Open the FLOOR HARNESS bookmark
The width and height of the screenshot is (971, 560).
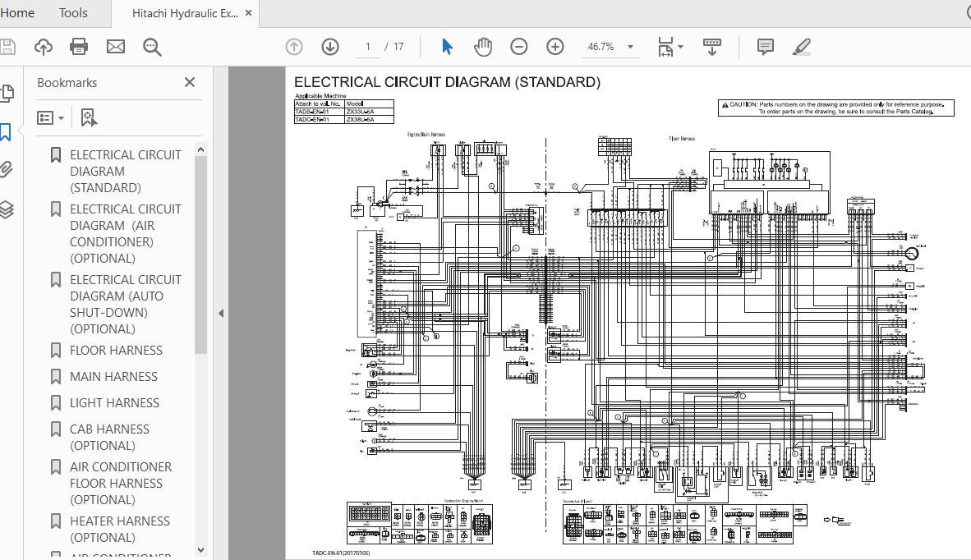tap(116, 351)
